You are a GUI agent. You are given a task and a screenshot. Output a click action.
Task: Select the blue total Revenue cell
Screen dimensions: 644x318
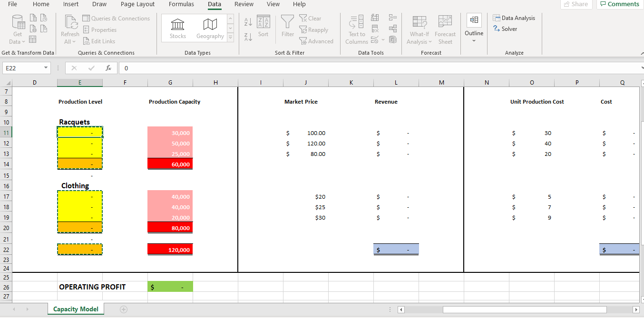[x=396, y=250]
